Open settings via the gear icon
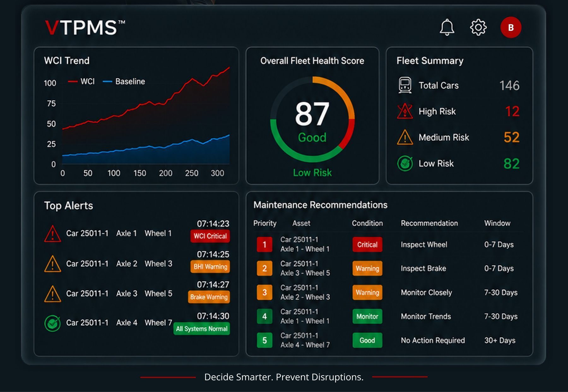Viewport: 568px width, 392px height. coord(478,27)
